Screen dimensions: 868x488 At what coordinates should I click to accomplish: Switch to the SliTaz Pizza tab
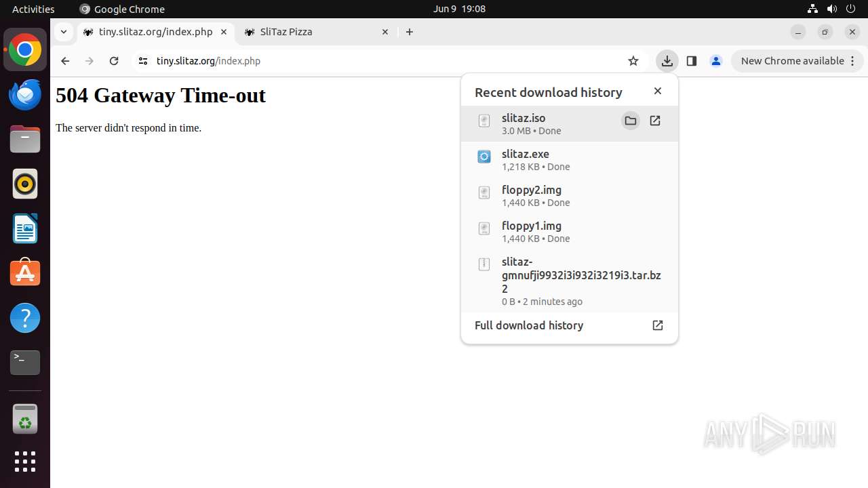click(x=317, y=32)
